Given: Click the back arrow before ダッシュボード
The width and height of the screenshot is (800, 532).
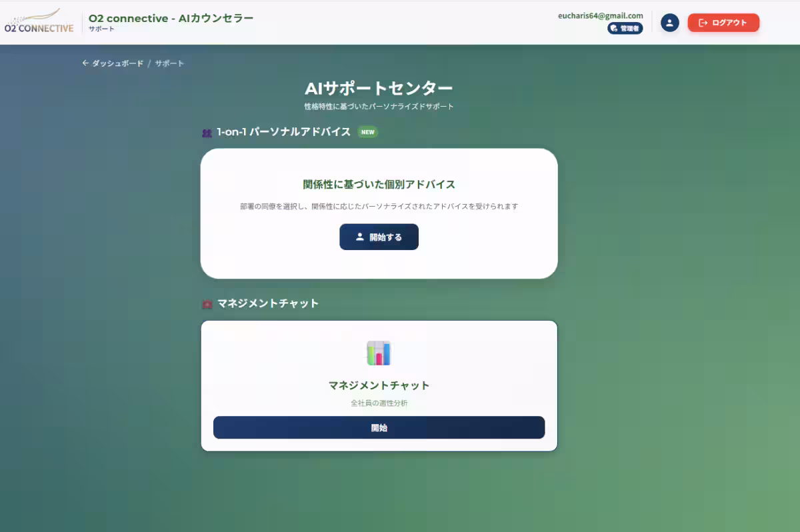Looking at the screenshot, I should [x=85, y=63].
